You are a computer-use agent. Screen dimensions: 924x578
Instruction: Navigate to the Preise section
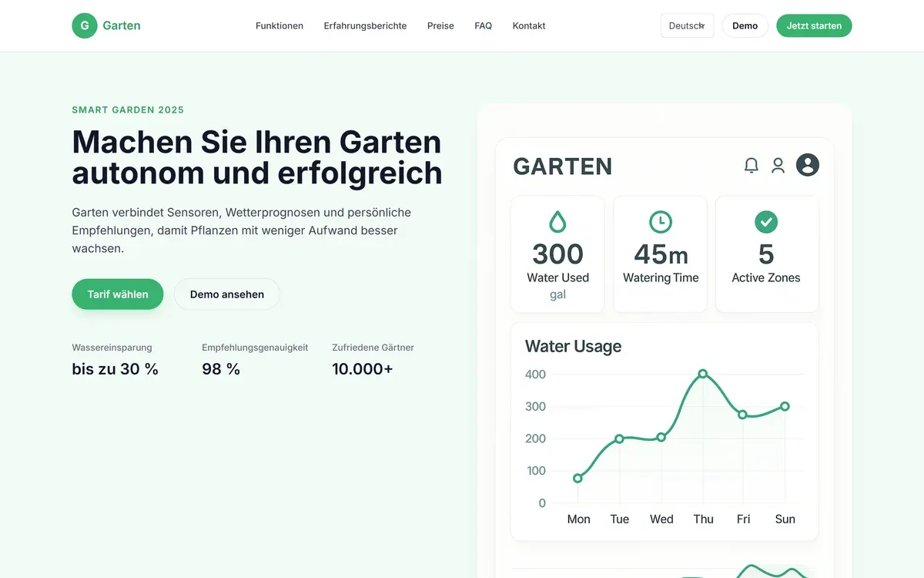pyautogui.click(x=440, y=25)
